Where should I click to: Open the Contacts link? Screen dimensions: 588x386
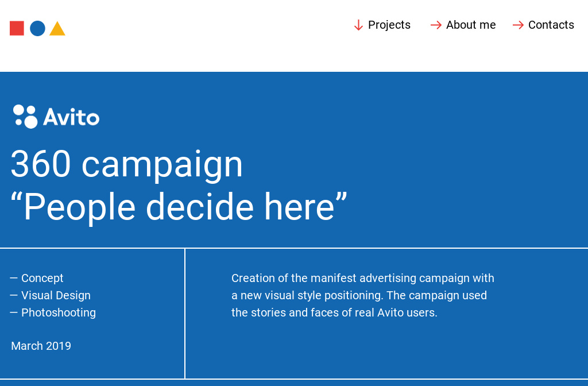[x=551, y=25]
